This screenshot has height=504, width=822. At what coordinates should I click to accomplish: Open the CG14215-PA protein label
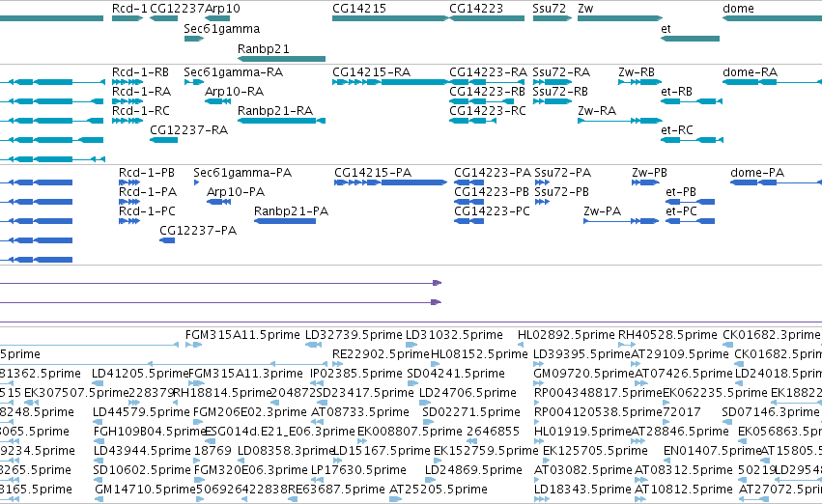point(373,173)
